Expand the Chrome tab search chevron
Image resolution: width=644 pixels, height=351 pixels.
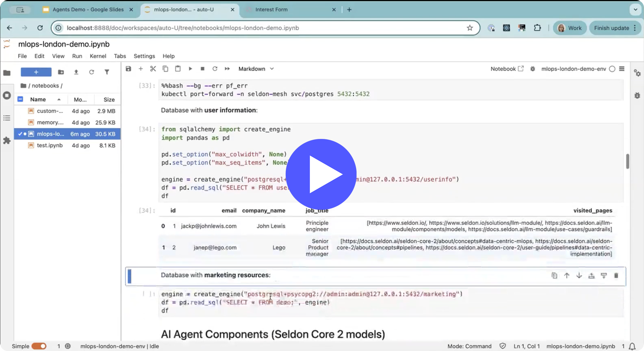635,10
